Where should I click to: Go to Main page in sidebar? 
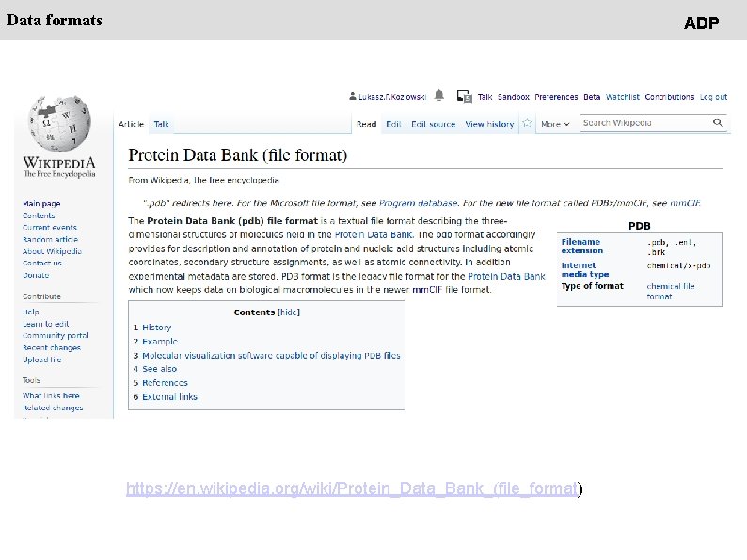[41, 203]
